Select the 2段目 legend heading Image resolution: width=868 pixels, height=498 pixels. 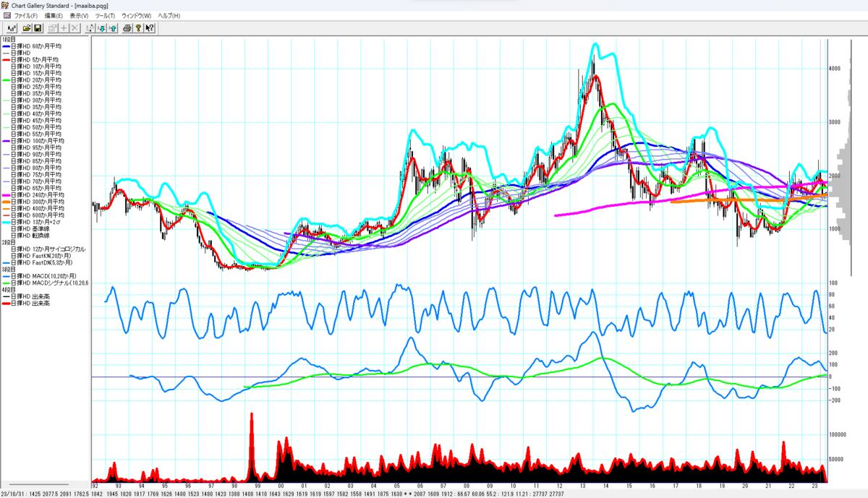tap(8, 242)
